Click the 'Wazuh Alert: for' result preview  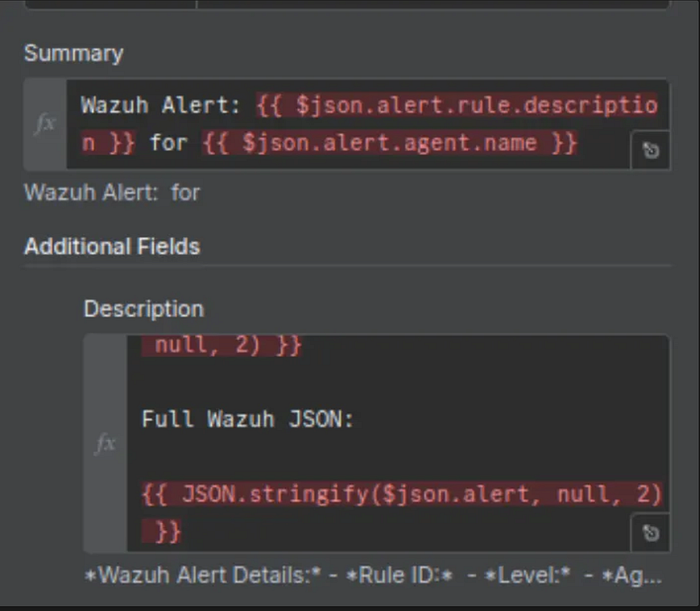point(112,193)
